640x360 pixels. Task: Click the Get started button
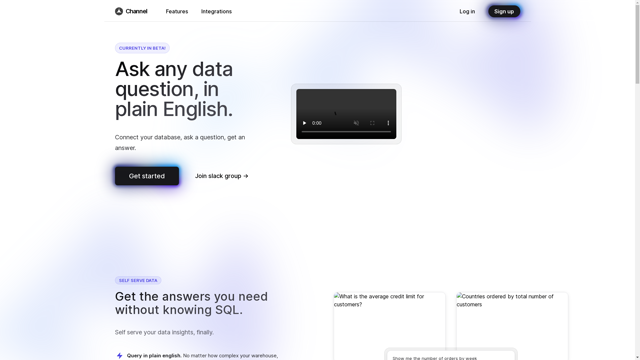point(147,176)
